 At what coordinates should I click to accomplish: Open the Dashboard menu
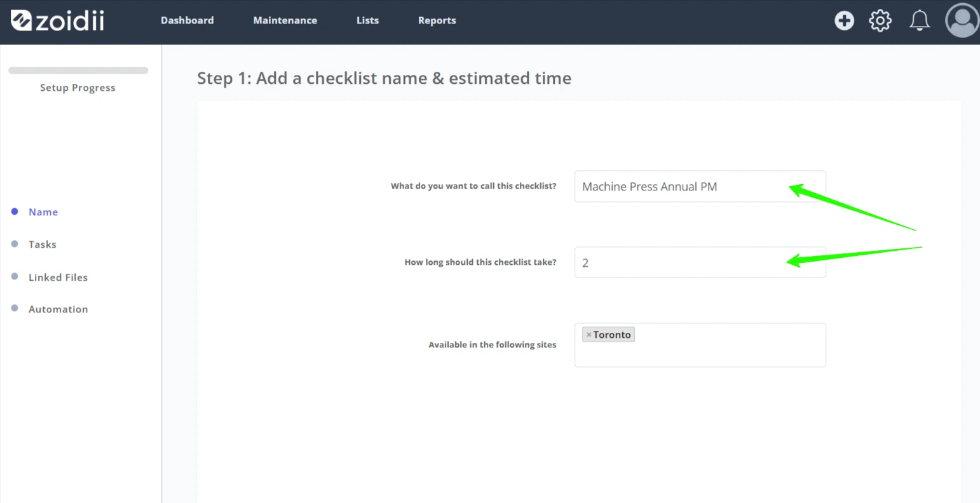(187, 20)
